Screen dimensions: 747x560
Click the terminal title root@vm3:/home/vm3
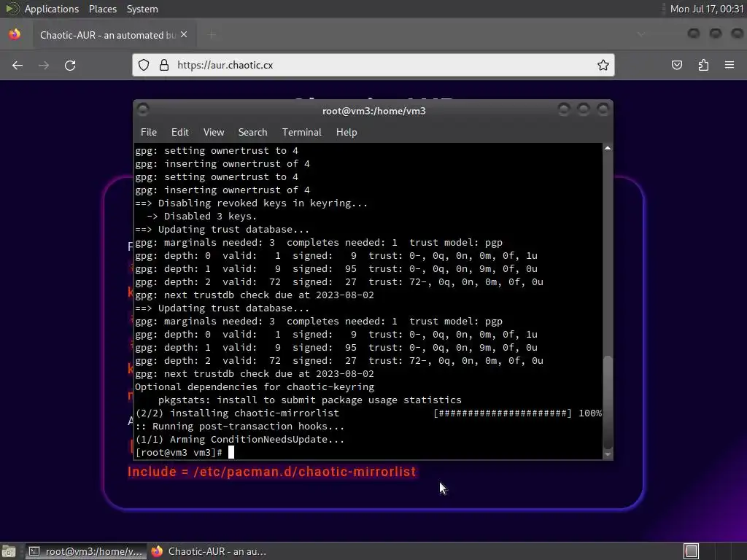tap(374, 111)
